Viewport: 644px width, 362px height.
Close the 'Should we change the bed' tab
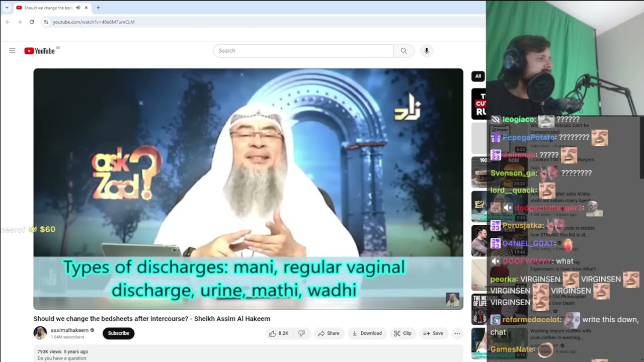(86, 8)
